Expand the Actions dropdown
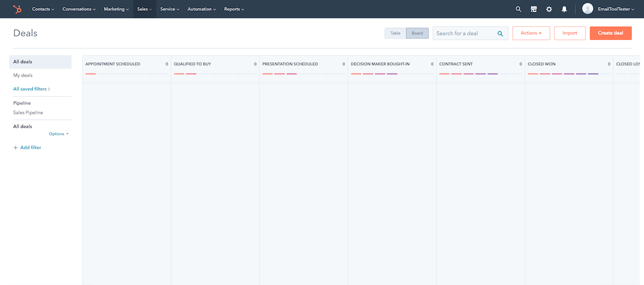This screenshot has height=285, width=644. 531,33
